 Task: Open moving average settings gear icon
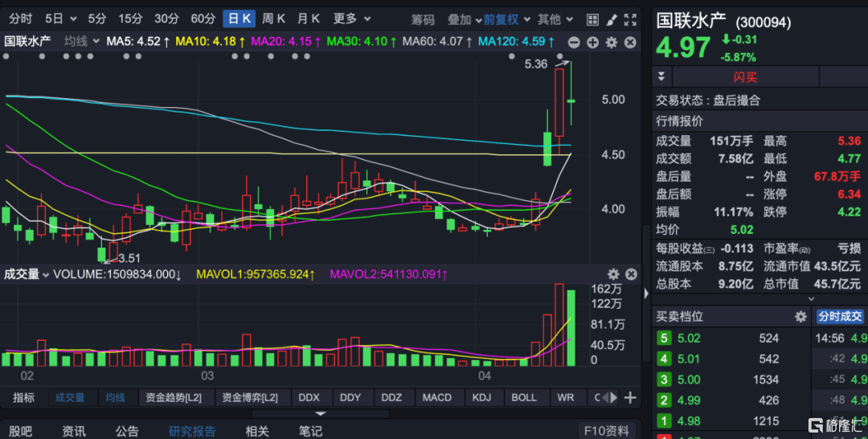(x=611, y=42)
